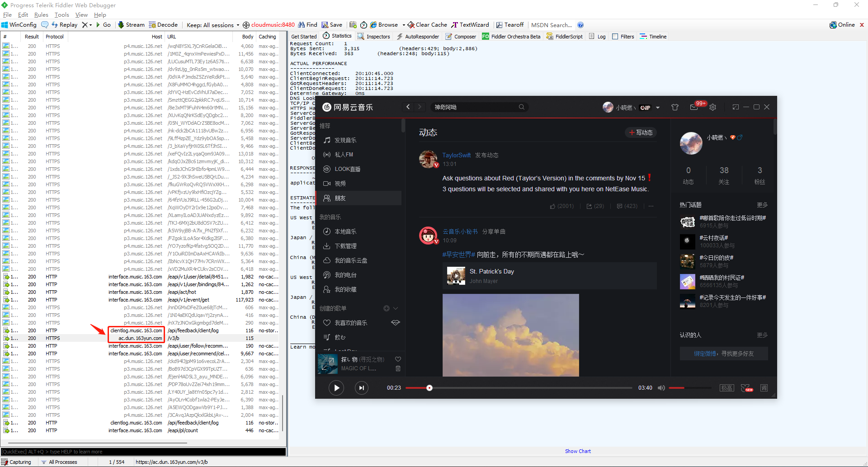Start heartbeat mode beside 我喜欢的音乐

[396, 323]
